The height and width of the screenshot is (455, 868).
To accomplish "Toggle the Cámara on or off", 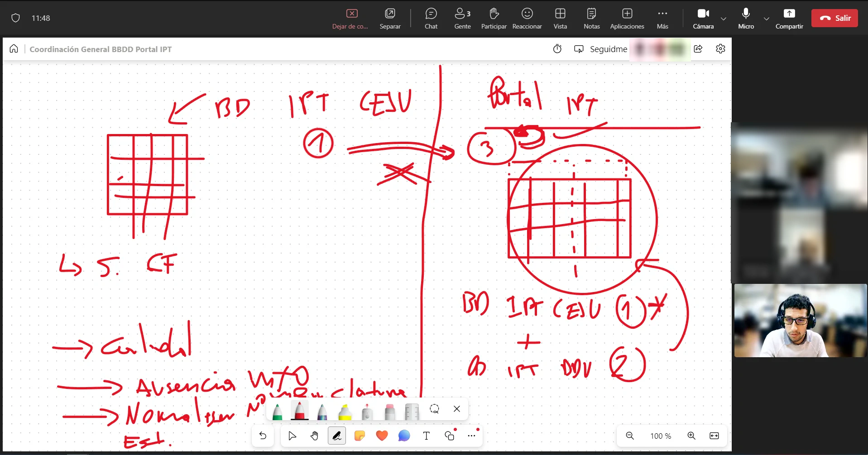I will pos(703,19).
